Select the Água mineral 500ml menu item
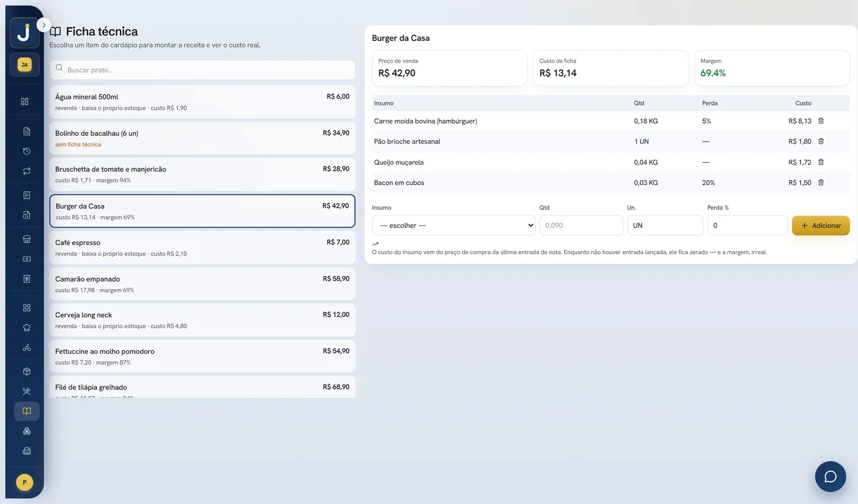The image size is (858, 504). (202, 102)
